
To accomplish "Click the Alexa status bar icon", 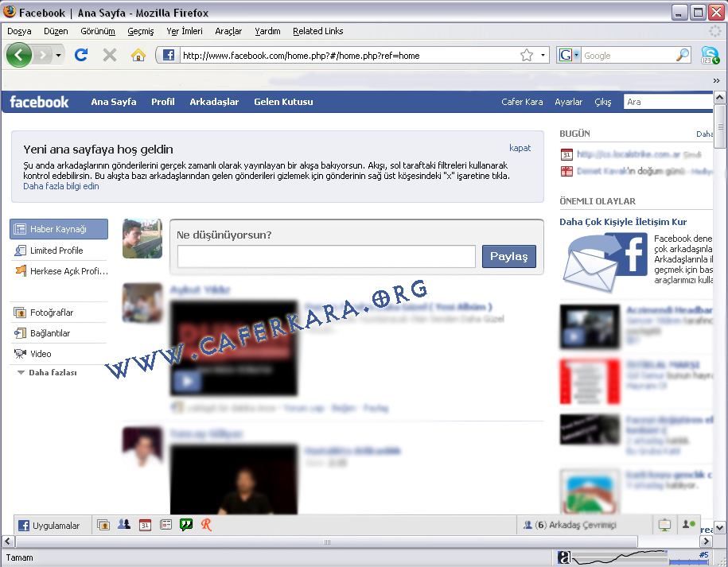I will (564, 557).
